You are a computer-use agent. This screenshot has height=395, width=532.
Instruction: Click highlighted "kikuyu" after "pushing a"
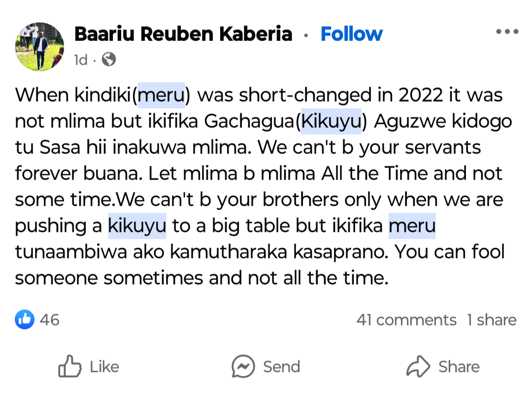point(137,226)
